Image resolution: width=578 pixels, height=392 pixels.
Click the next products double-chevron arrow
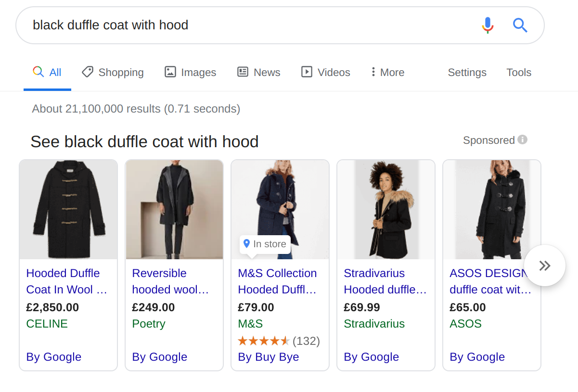point(545,266)
